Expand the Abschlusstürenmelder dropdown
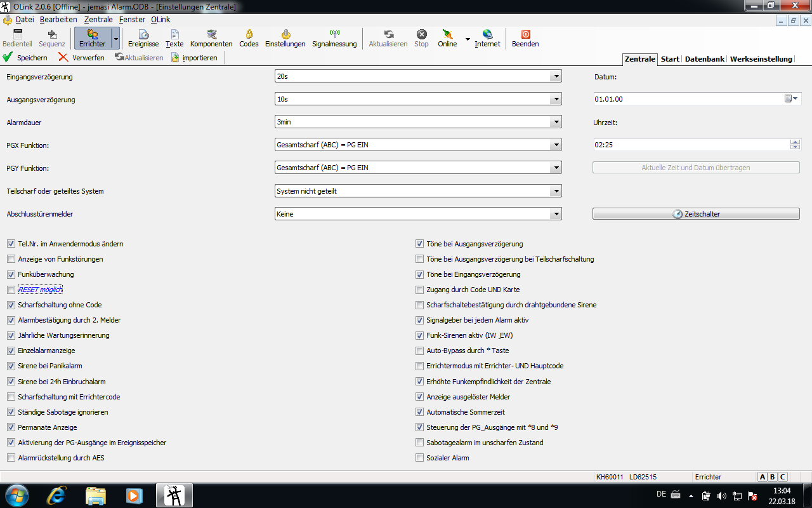The height and width of the screenshot is (508, 812). tap(556, 215)
